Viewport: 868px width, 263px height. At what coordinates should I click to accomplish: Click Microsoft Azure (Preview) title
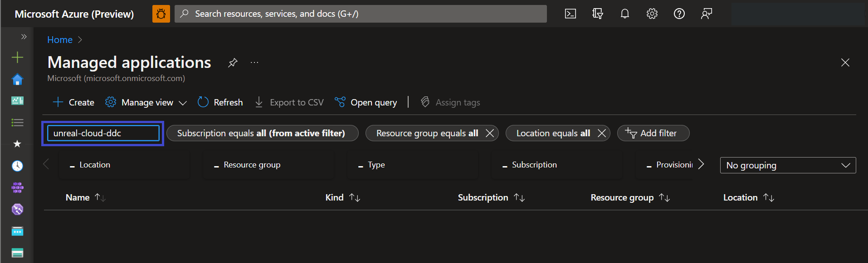tap(74, 14)
